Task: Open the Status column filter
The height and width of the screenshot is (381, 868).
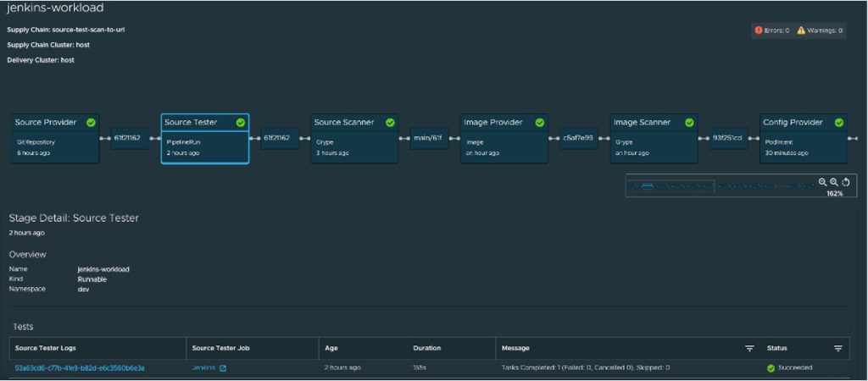Action: pyautogui.click(x=838, y=348)
